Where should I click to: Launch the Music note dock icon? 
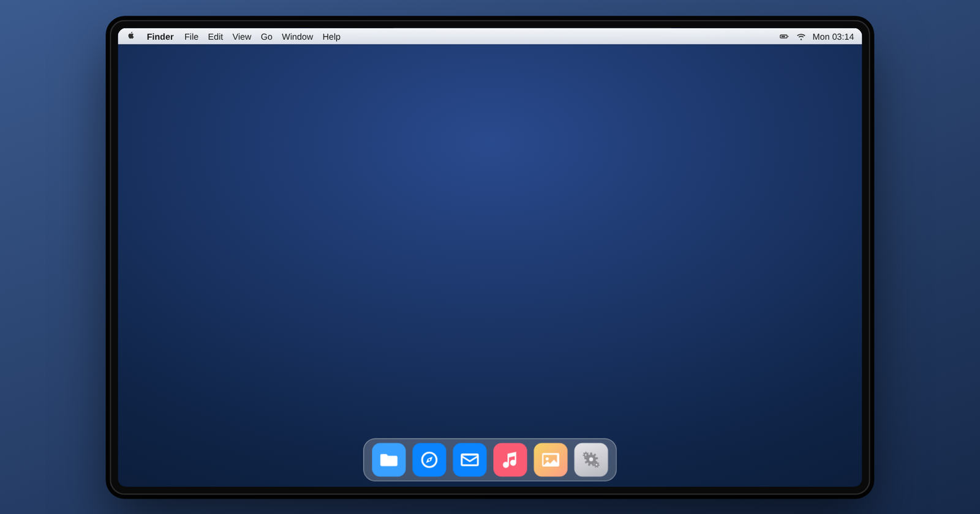coord(510,460)
